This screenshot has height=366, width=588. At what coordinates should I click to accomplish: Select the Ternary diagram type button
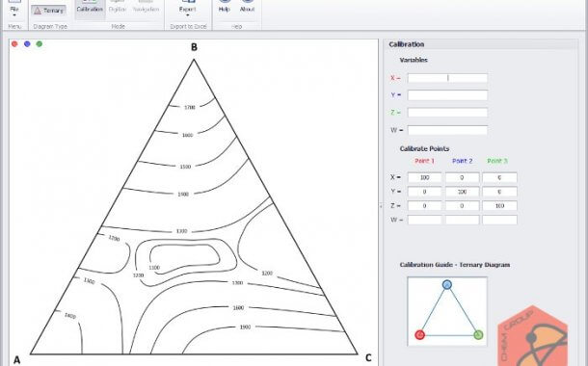[x=49, y=11]
